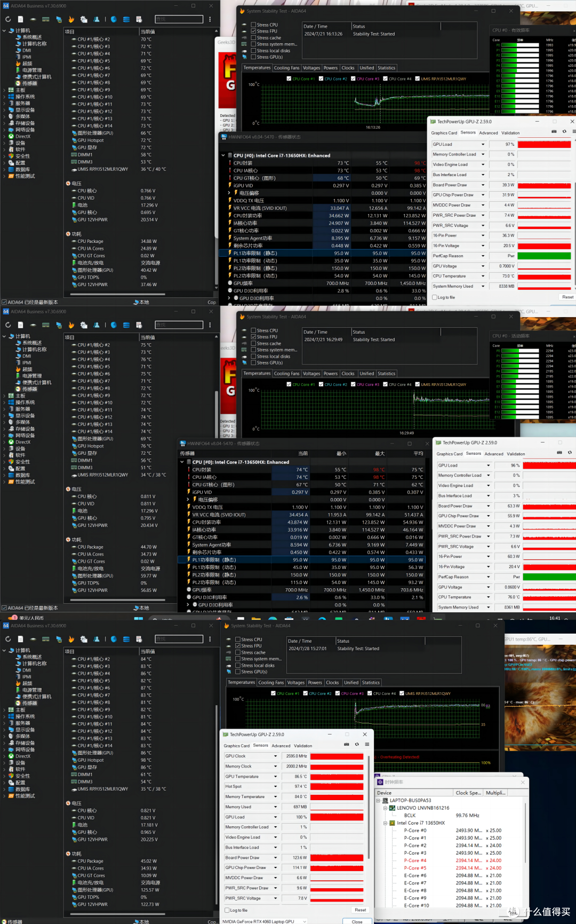Select 超频 tree item in bottom AIDA64 window
The height and width of the screenshot is (924, 576).
[x=27, y=683]
